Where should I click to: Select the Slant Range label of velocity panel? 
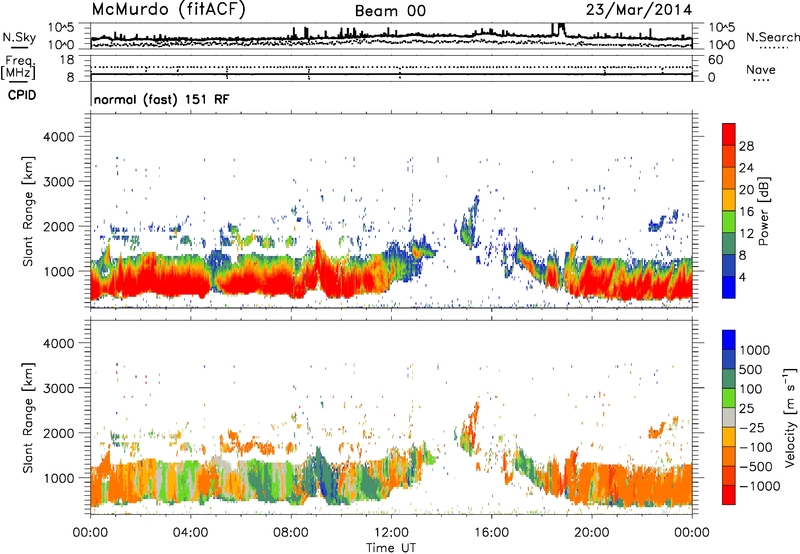(28, 417)
